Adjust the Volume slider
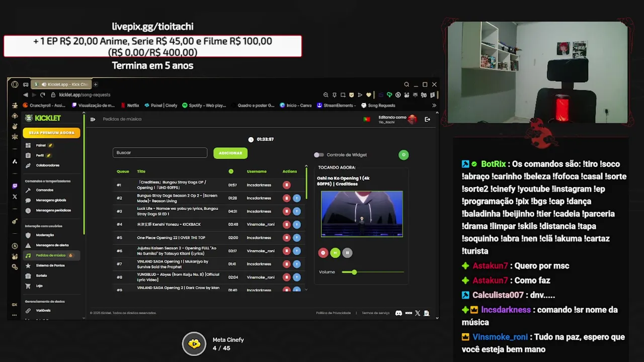Screen dimensions: 644x362 click(373, 272)
